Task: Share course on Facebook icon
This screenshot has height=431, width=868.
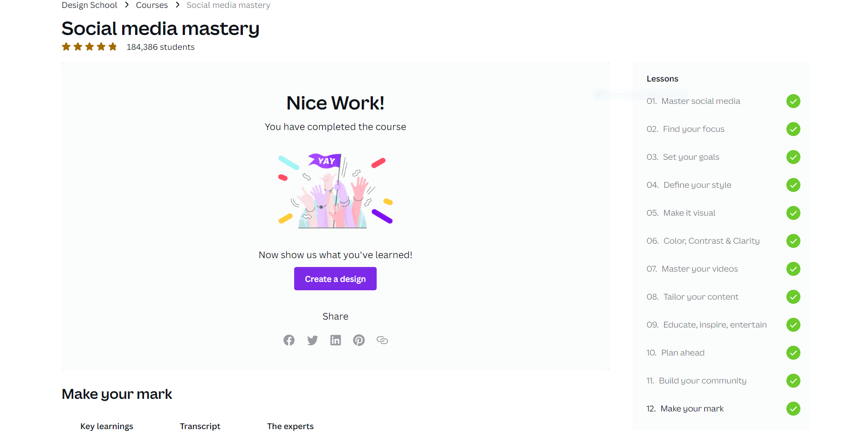Action: pyautogui.click(x=289, y=340)
